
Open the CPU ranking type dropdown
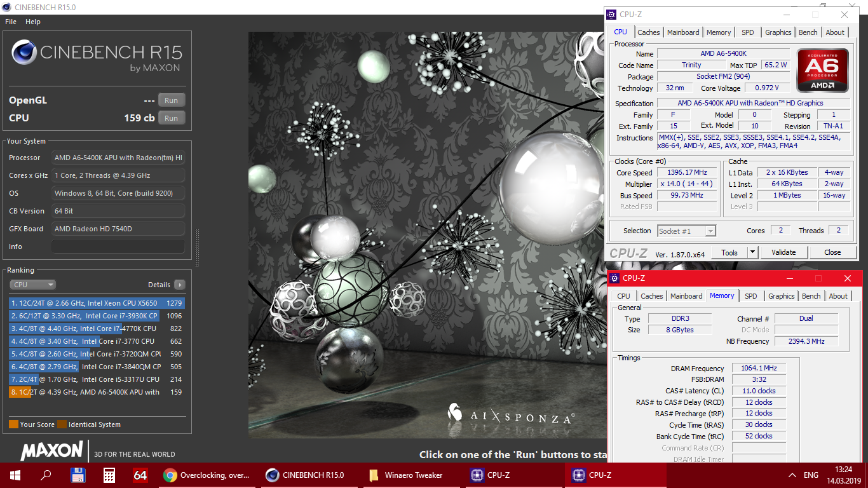pos(32,285)
